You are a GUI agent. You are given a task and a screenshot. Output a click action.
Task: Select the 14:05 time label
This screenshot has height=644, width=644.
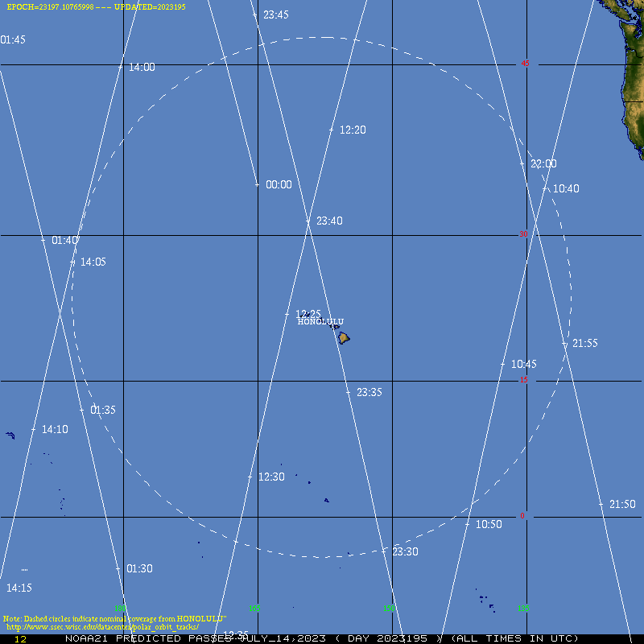point(93,262)
